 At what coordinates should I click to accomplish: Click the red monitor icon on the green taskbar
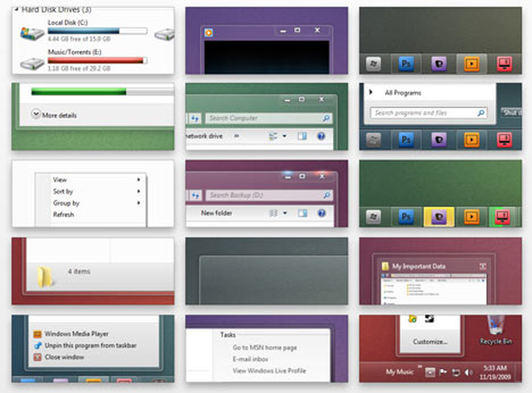coord(504,217)
